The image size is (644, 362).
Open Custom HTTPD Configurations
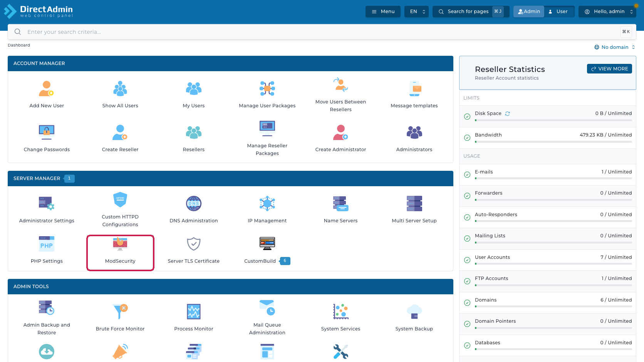[x=120, y=210]
